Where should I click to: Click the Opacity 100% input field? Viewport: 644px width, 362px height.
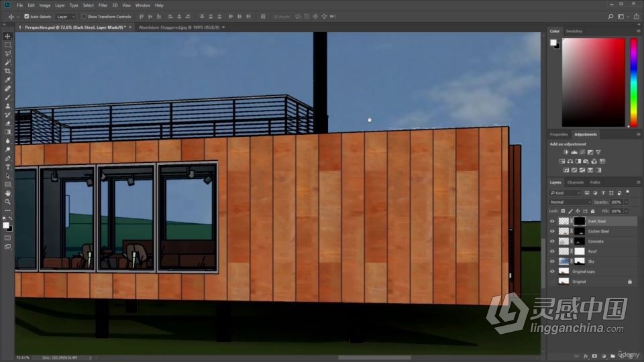click(616, 202)
